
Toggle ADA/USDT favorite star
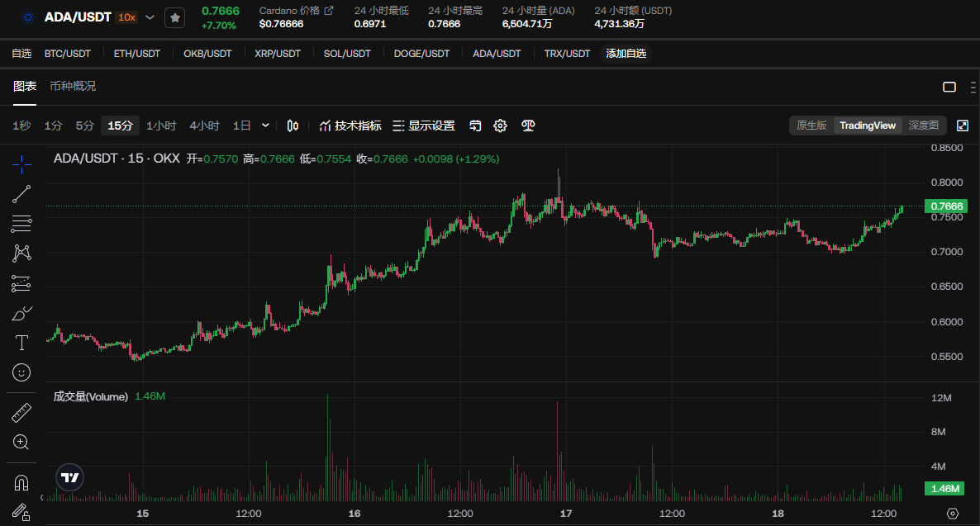coord(174,17)
